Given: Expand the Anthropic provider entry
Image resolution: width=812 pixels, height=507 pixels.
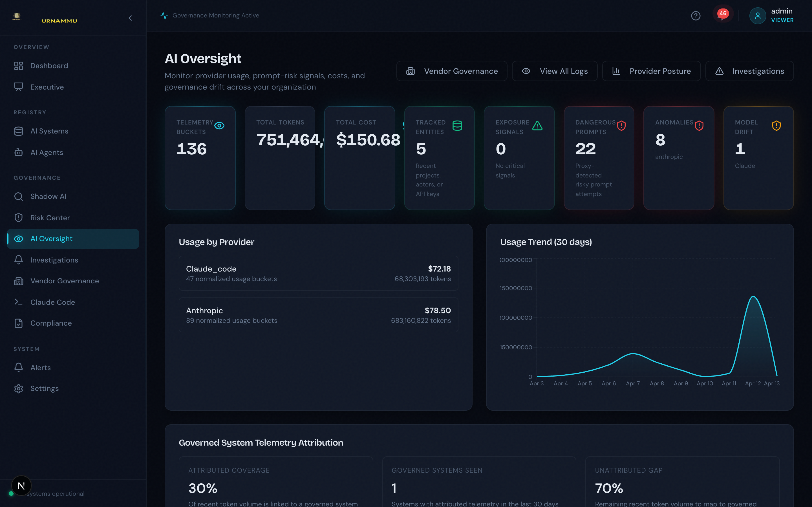Looking at the screenshot, I should [318, 315].
